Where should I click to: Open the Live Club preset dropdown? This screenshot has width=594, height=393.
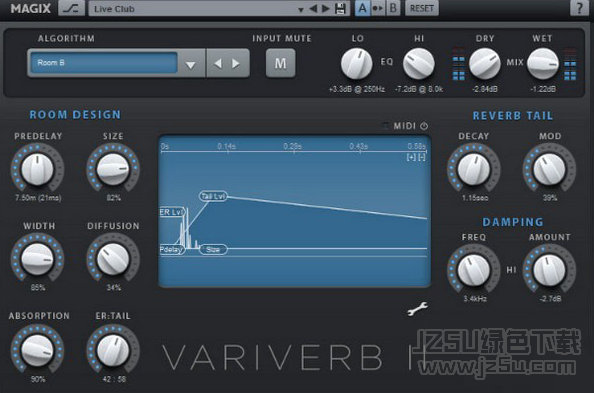300,9
